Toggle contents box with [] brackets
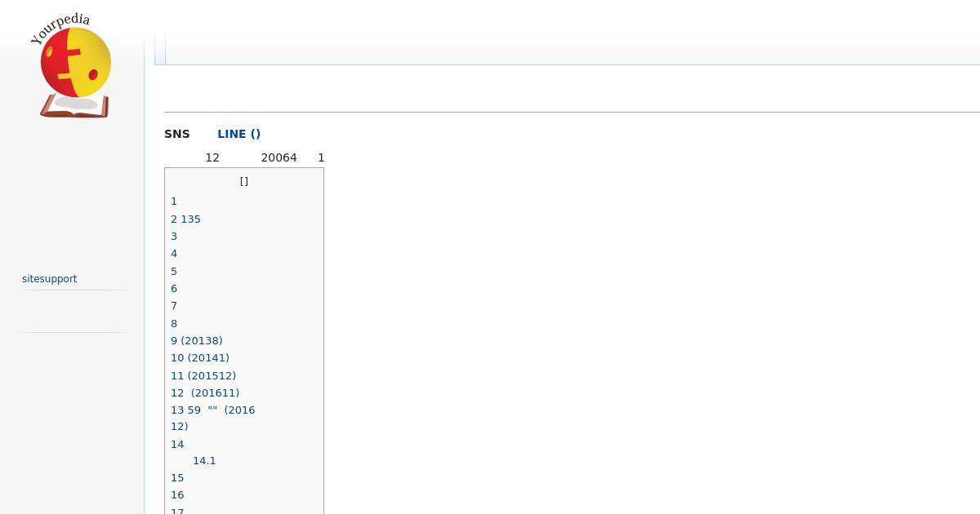This screenshot has width=980, height=514. pos(244,181)
